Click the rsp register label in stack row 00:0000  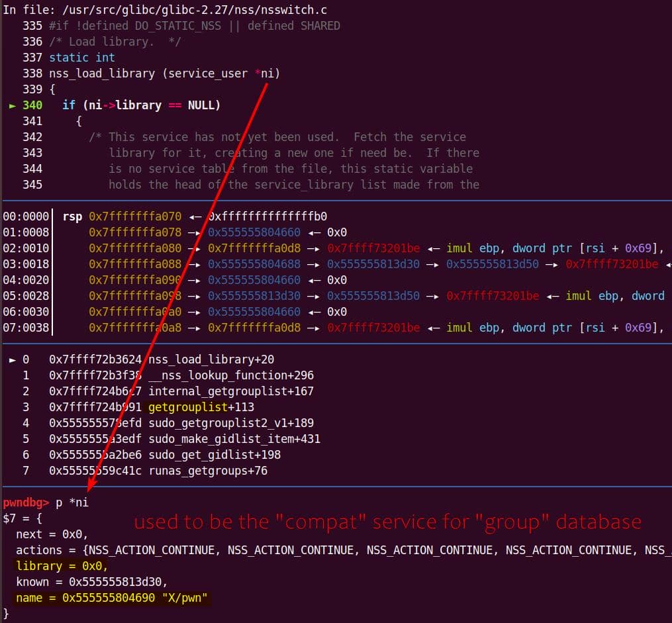pyautogui.click(x=72, y=216)
